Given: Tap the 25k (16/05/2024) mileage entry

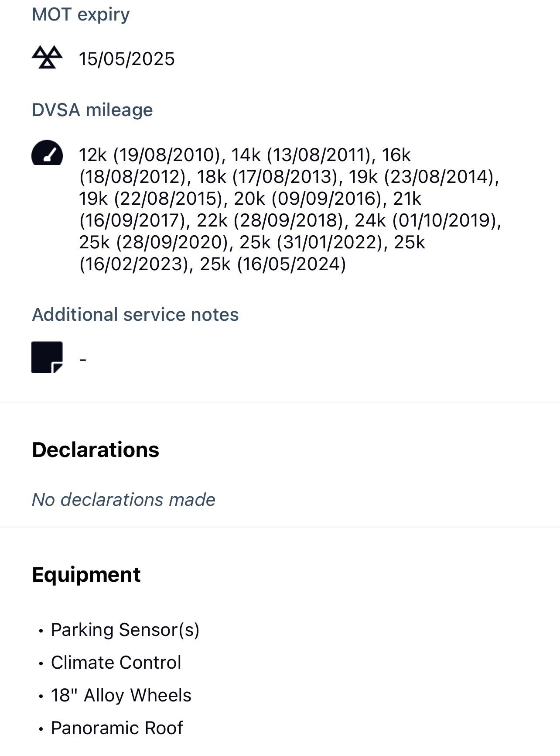Looking at the screenshot, I should coord(273,264).
